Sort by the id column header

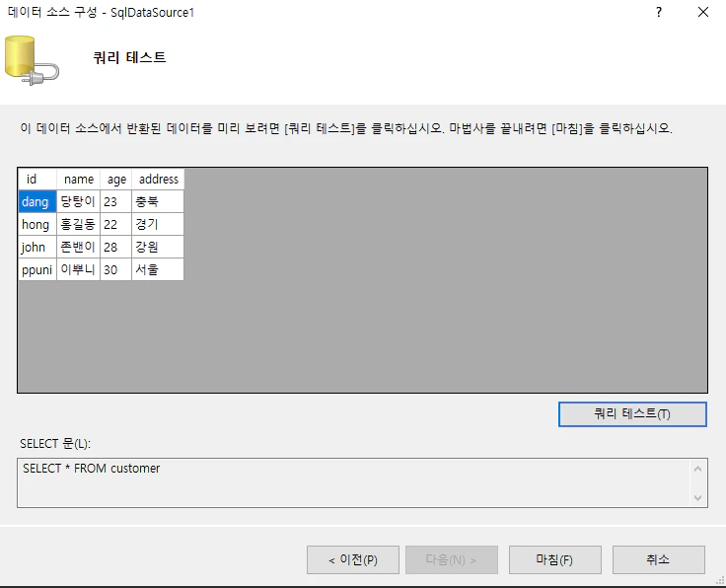pos(37,180)
